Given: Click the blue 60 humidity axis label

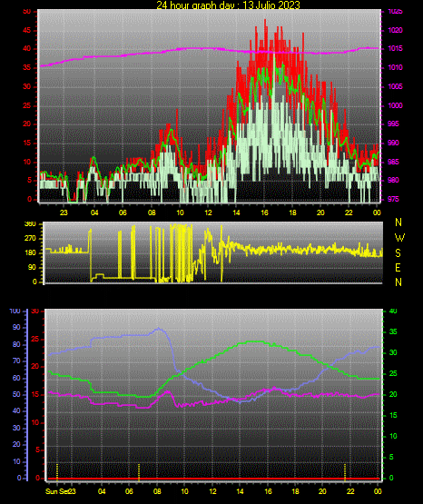Looking at the screenshot, I should click(x=16, y=378).
